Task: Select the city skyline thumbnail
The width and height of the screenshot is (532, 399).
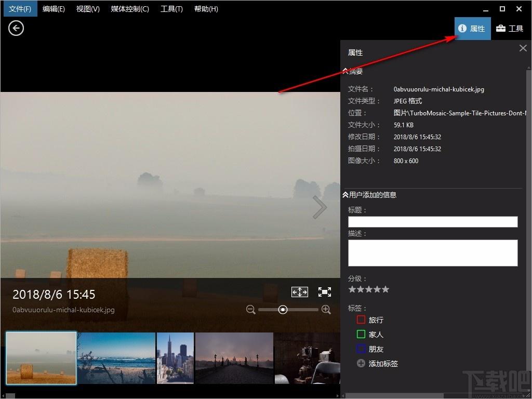Action: 175,358
